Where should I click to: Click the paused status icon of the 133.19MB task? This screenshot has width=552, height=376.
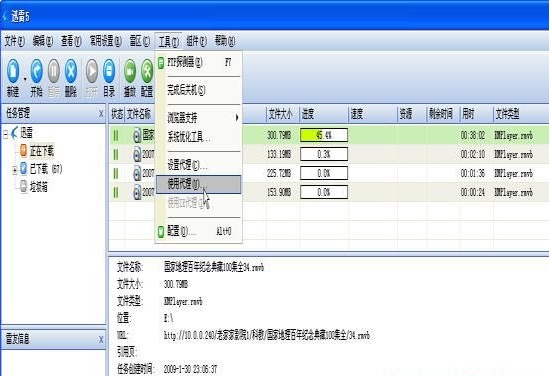coord(115,154)
